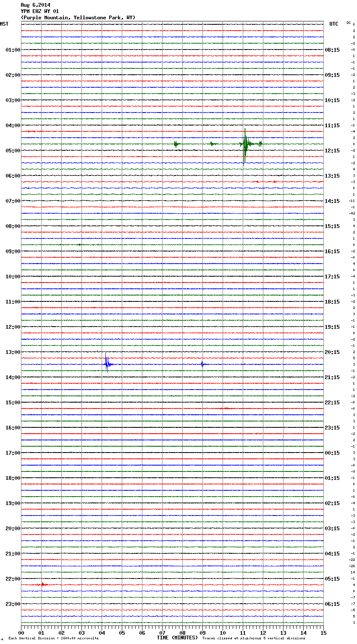Click the DC offset value -11
This screenshot has width=357, height=644.
[352, 201]
